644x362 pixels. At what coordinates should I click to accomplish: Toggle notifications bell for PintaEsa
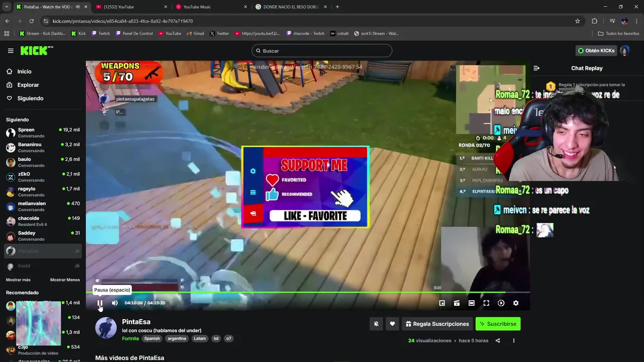coord(376,324)
